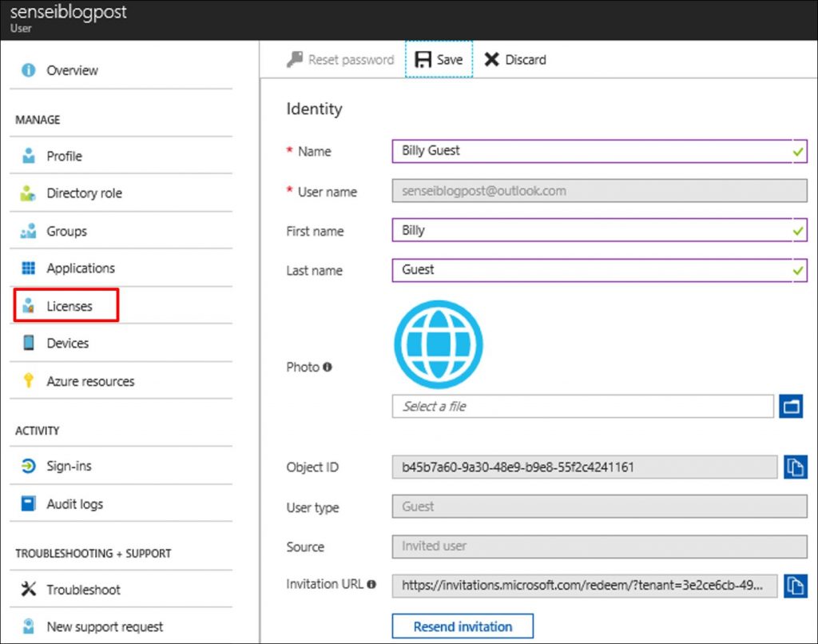Copy the Object ID with copy icon

[x=795, y=467]
